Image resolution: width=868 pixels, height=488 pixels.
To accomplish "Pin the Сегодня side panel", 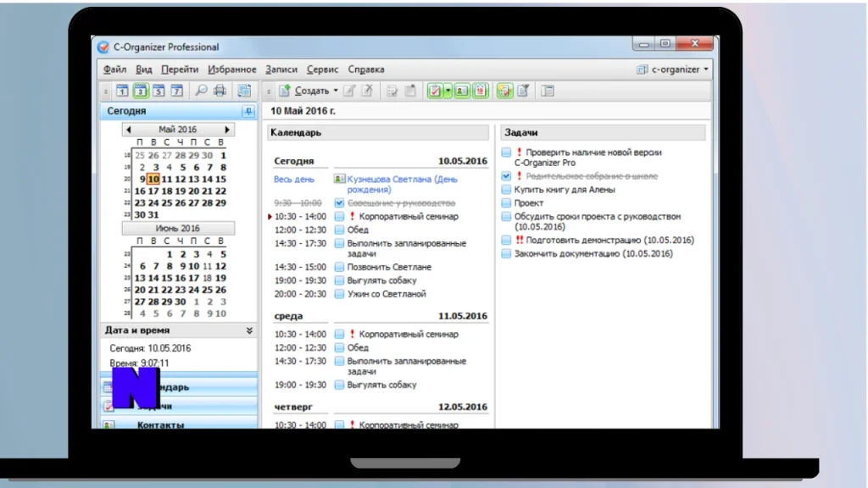I will (248, 111).
